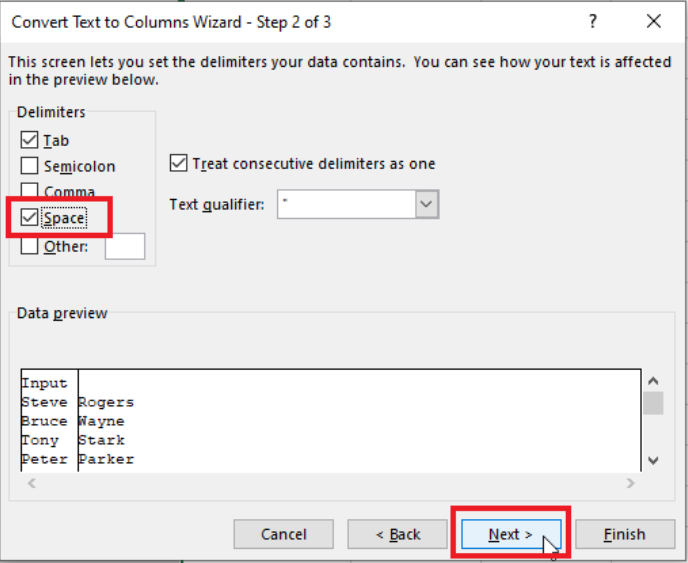The width and height of the screenshot is (688, 563).
Task: Toggle the Space delimiter checkbox
Action: pos(30,217)
